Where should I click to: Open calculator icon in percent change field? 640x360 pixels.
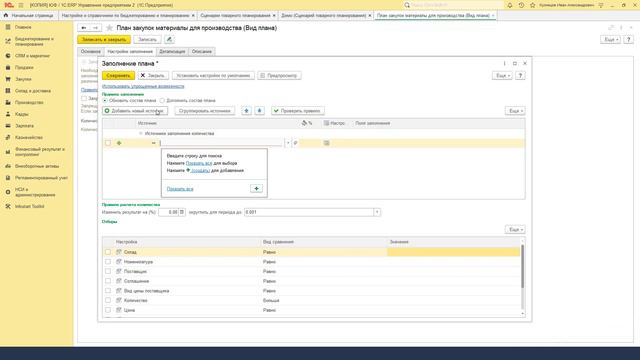point(182,212)
